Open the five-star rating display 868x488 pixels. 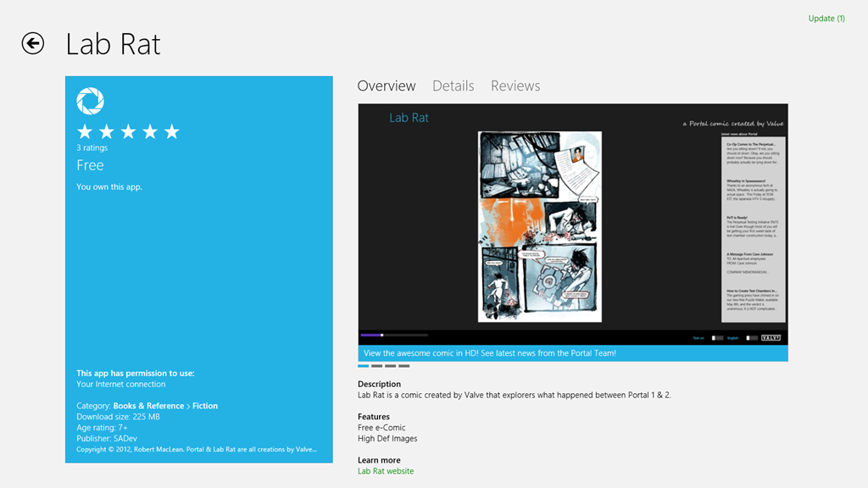point(128,131)
